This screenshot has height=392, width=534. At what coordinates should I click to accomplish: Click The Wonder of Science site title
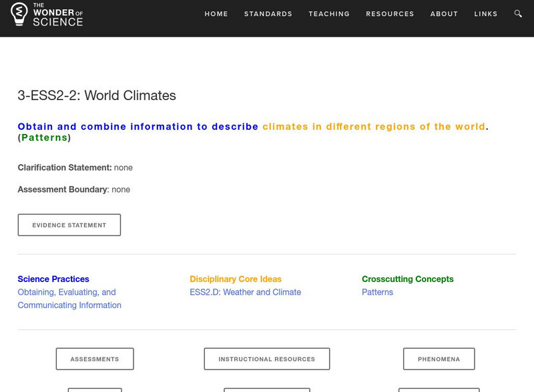pos(58,15)
